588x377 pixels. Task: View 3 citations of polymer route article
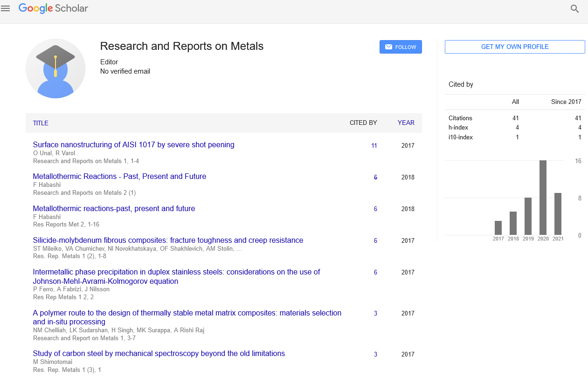click(375, 314)
